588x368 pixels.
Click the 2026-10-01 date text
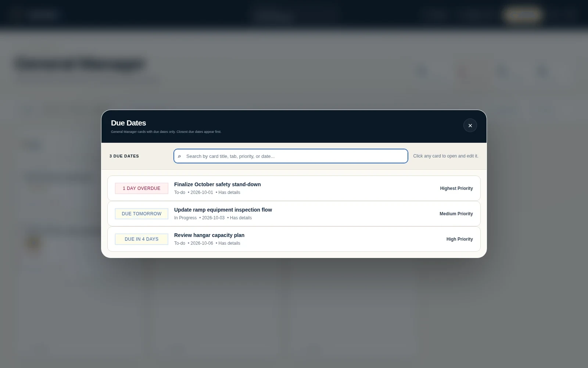[202, 192]
